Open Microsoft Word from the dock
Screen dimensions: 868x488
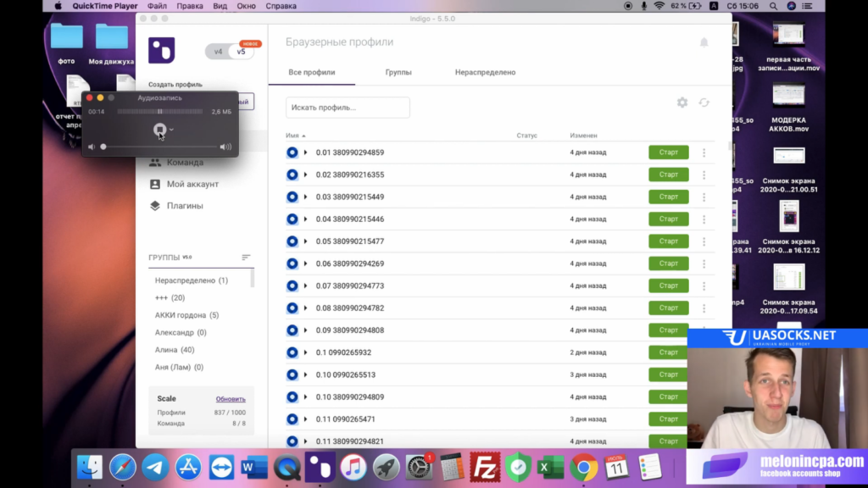[254, 468]
